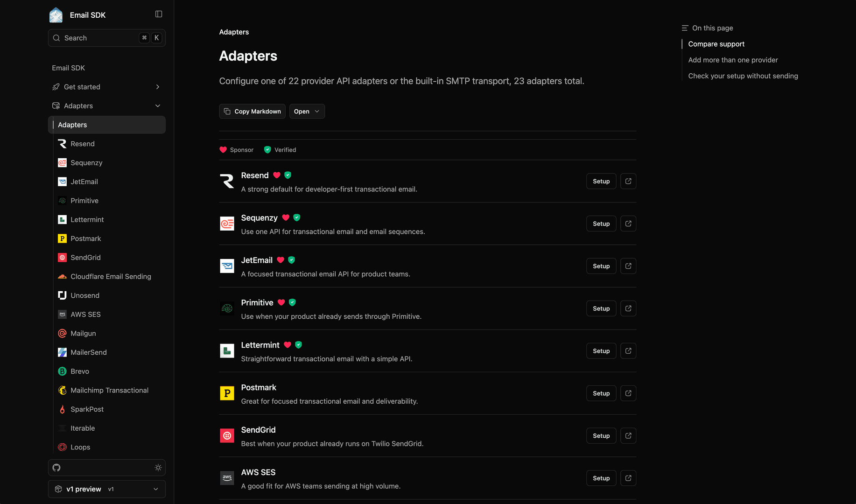Go to Check your setup without sending
This screenshot has width=856, height=504.
click(743, 76)
